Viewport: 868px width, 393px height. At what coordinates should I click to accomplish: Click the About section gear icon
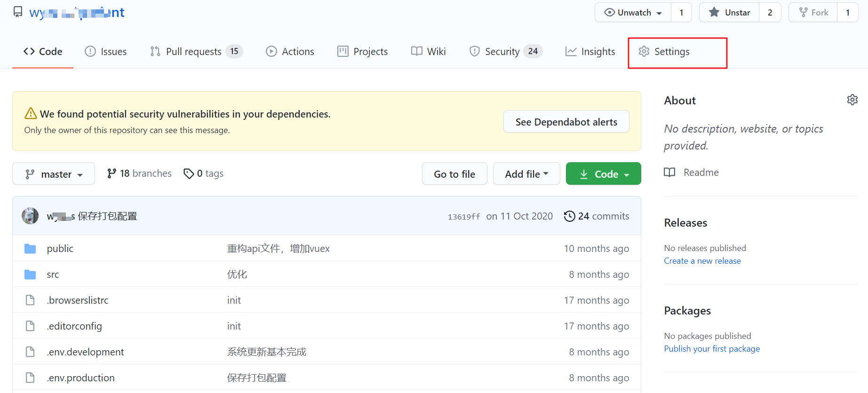click(852, 100)
